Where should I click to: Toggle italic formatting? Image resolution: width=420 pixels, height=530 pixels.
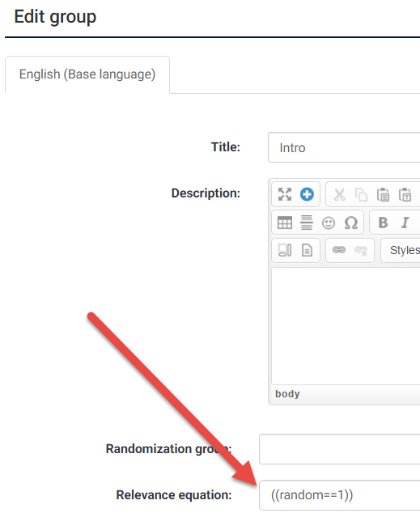405,223
